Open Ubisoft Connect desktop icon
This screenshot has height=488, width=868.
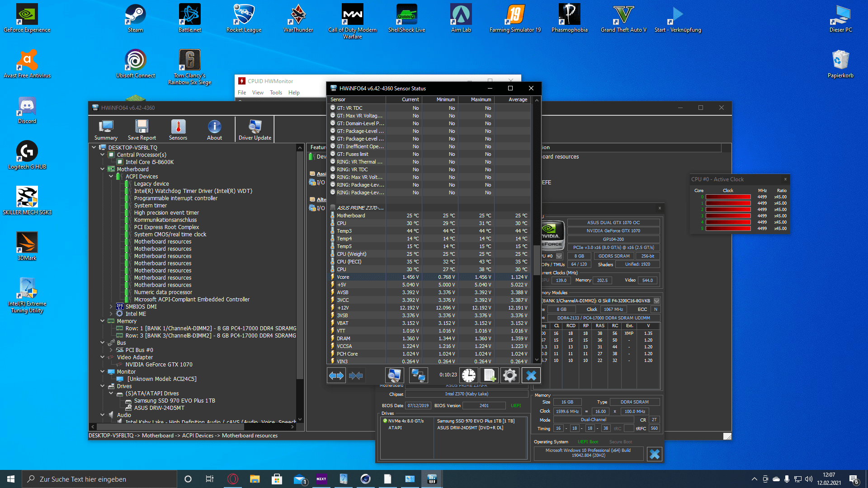pos(136,64)
